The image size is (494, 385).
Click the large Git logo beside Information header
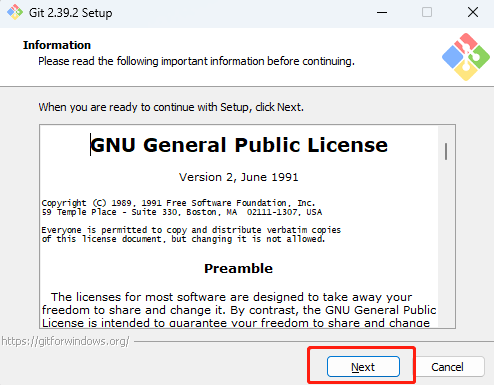pyautogui.click(x=466, y=57)
